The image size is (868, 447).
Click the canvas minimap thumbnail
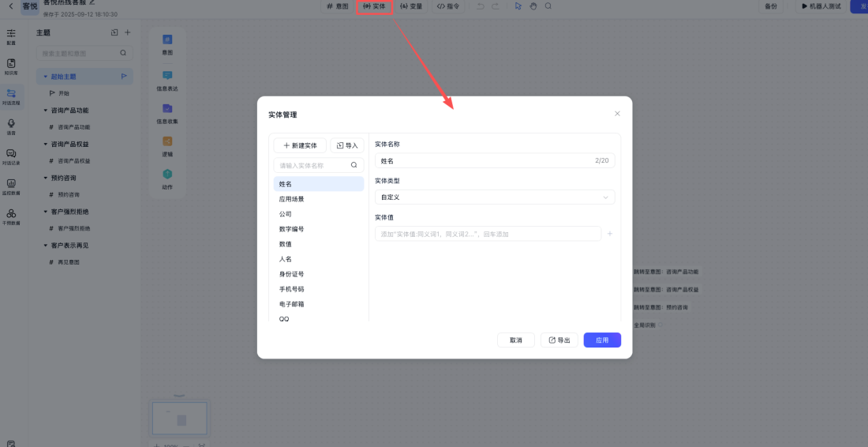pyautogui.click(x=180, y=419)
